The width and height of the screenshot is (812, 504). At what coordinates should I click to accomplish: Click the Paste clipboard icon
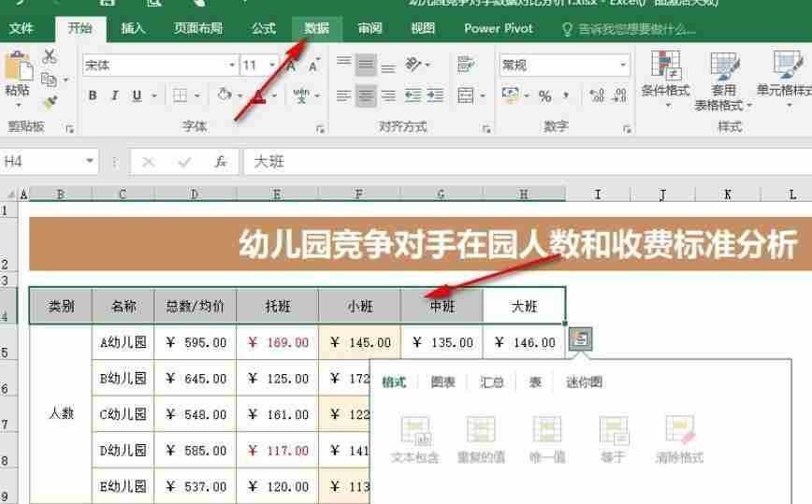point(18,67)
